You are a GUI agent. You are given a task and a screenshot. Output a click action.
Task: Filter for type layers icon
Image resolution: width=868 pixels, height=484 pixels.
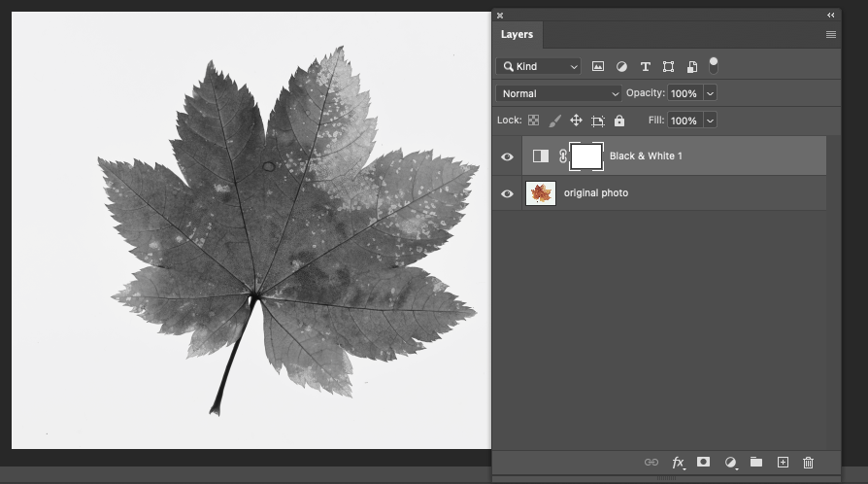[x=645, y=67]
